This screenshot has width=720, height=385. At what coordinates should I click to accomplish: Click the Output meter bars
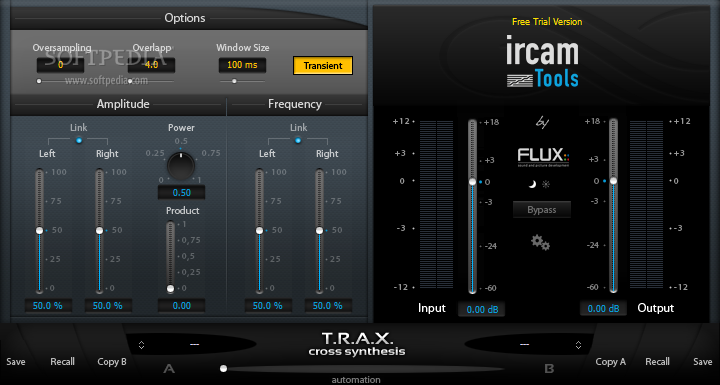coord(646,204)
